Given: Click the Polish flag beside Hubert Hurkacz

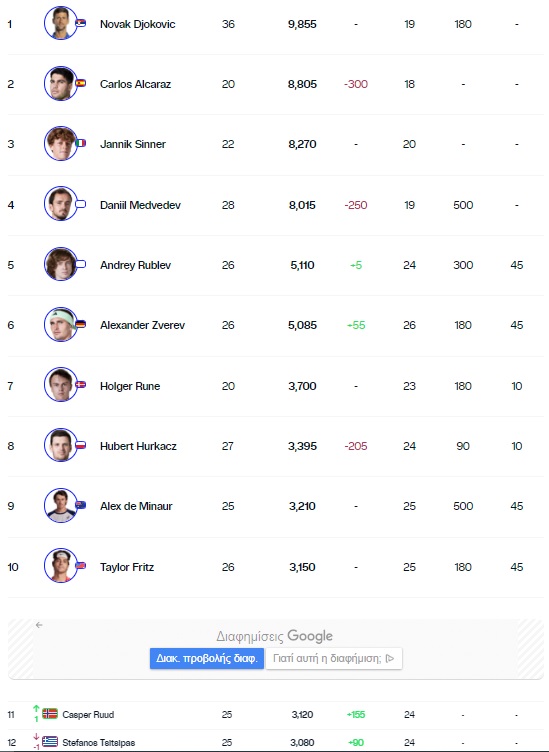Looking at the screenshot, I should pos(81,445).
